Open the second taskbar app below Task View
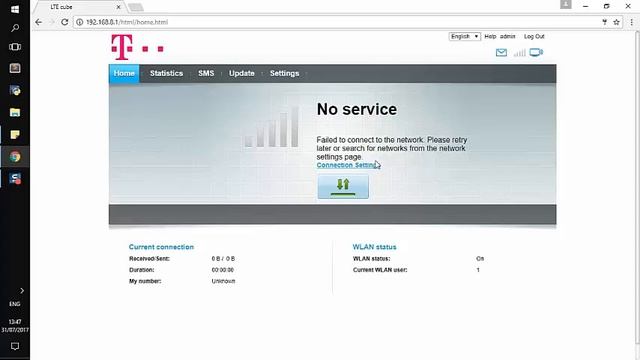The image size is (640, 360). pos(15,90)
